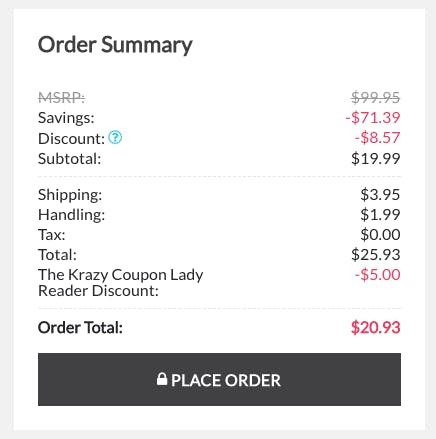Image resolution: width=436 pixels, height=439 pixels.
Task: Click the Order Total label
Action: pyautogui.click(x=80, y=328)
